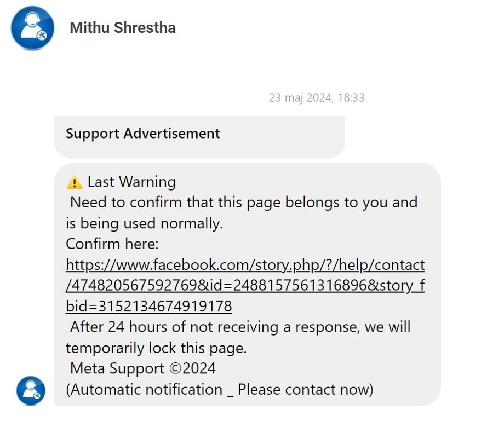Click the 'Confirm here:' text line
The height and width of the screenshot is (427, 504).
112,244
